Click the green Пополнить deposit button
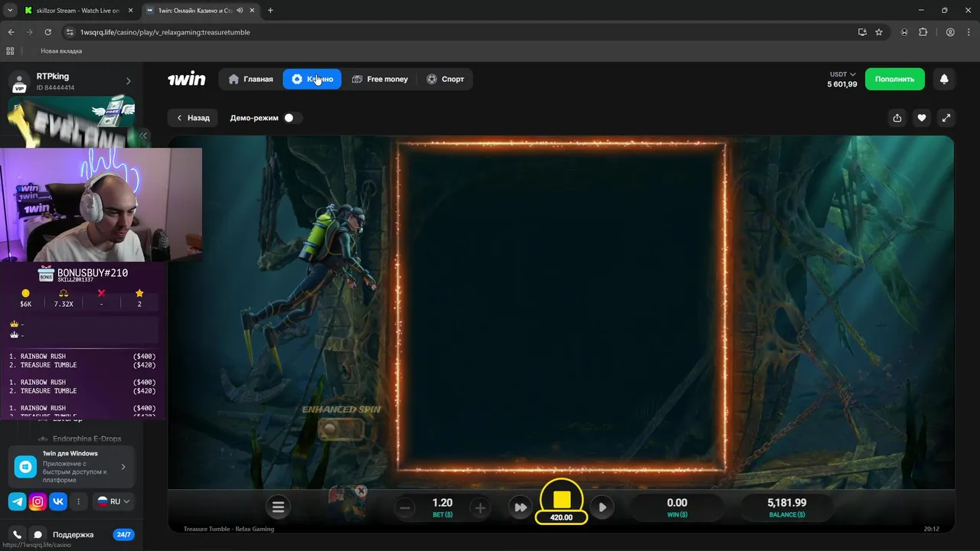The height and width of the screenshot is (551, 980). [894, 79]
